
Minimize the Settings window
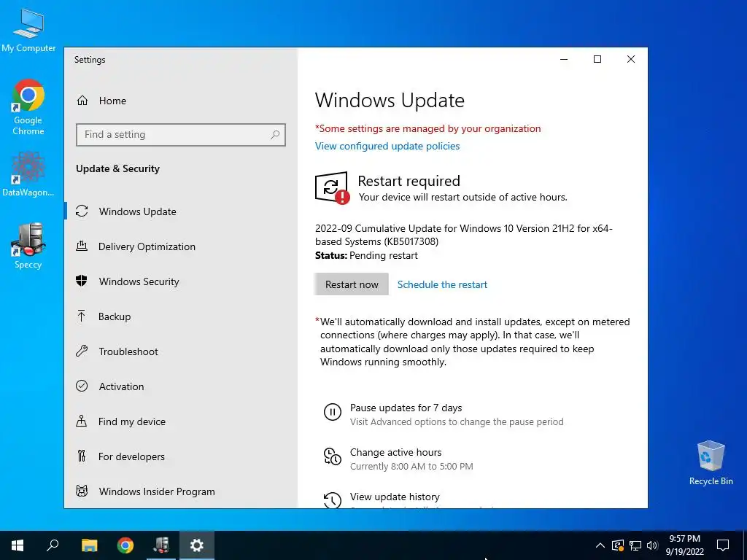564,59
